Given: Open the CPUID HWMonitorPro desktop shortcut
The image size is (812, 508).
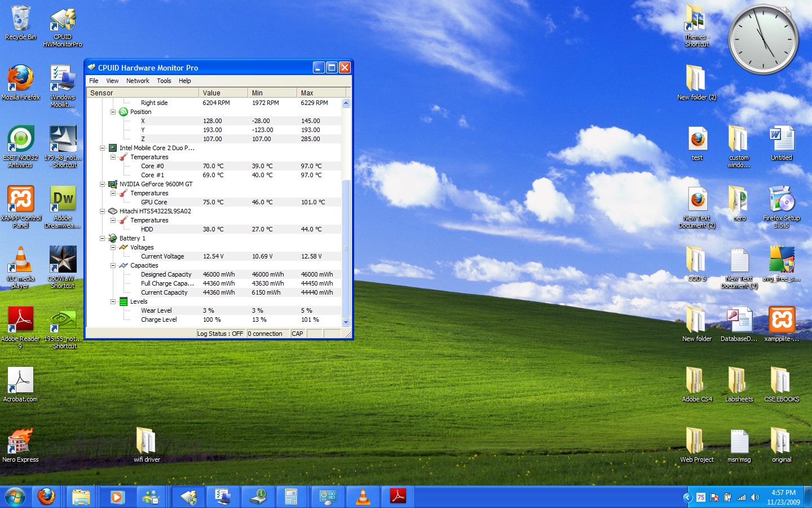Looking at the screenshot, I should [63, 27].
